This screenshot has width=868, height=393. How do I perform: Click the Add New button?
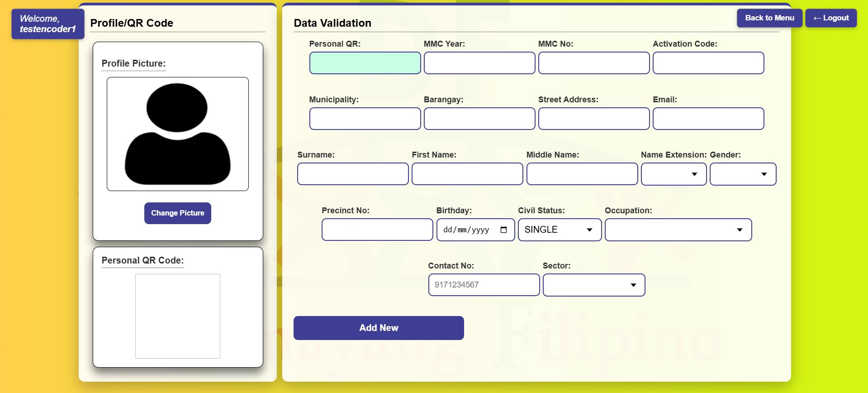[x=379, y=328]
